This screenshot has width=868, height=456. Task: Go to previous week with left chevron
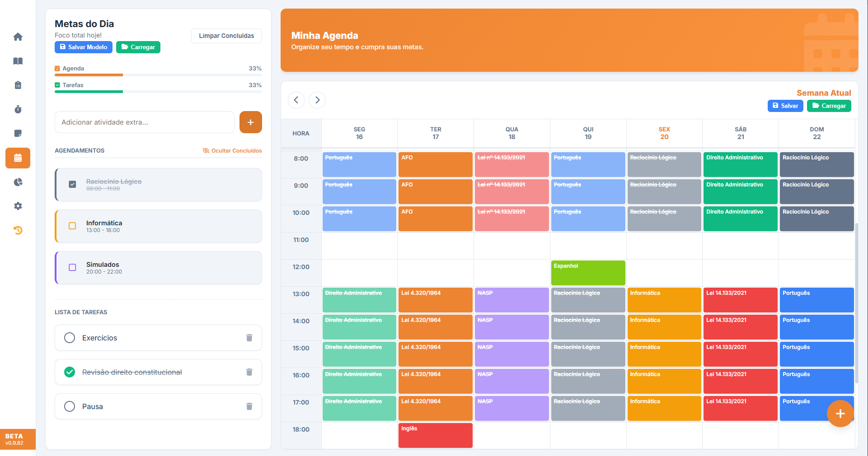click(296, 100)
